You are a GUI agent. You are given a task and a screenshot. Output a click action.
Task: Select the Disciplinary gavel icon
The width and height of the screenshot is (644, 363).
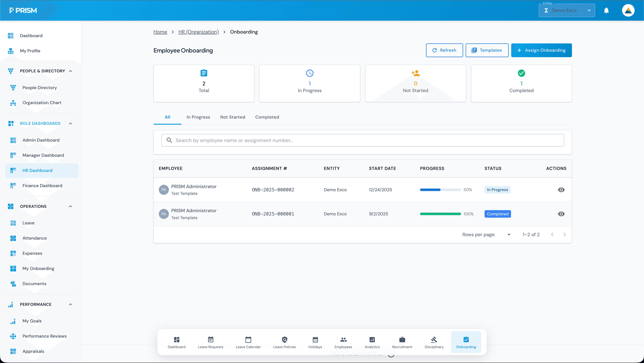pos(434,340)
